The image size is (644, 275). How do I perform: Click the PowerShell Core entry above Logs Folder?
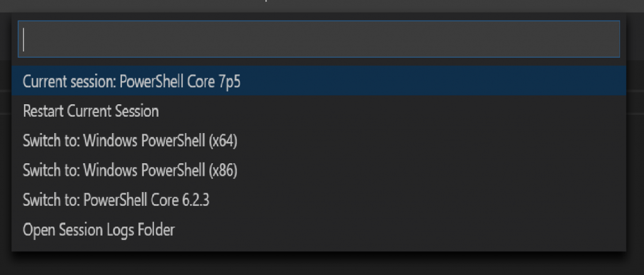point(319,200)
